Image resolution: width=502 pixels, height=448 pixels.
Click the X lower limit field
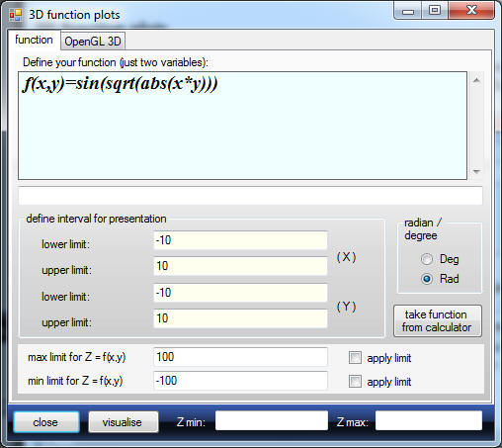click(240, 240)
